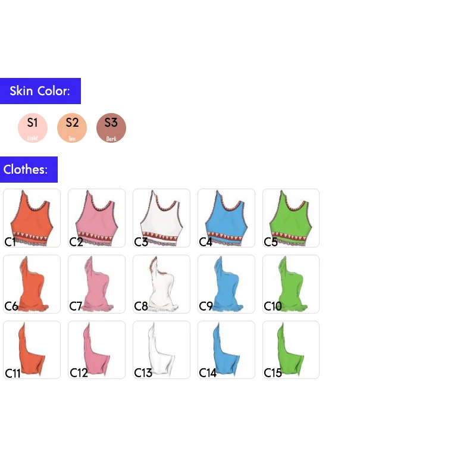Choose the blue draped top C14
This screenshot has height=476, width=476.
tap(227, 350)
